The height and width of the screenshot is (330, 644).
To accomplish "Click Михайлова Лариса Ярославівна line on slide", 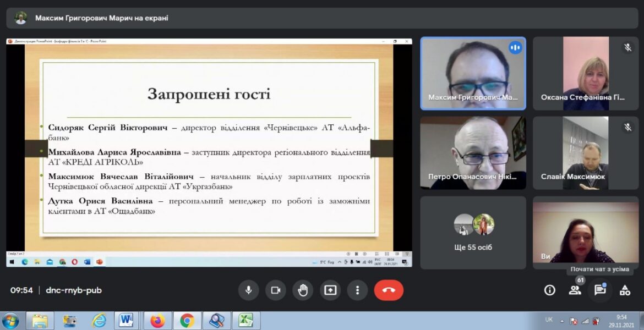I will [209, 157].
